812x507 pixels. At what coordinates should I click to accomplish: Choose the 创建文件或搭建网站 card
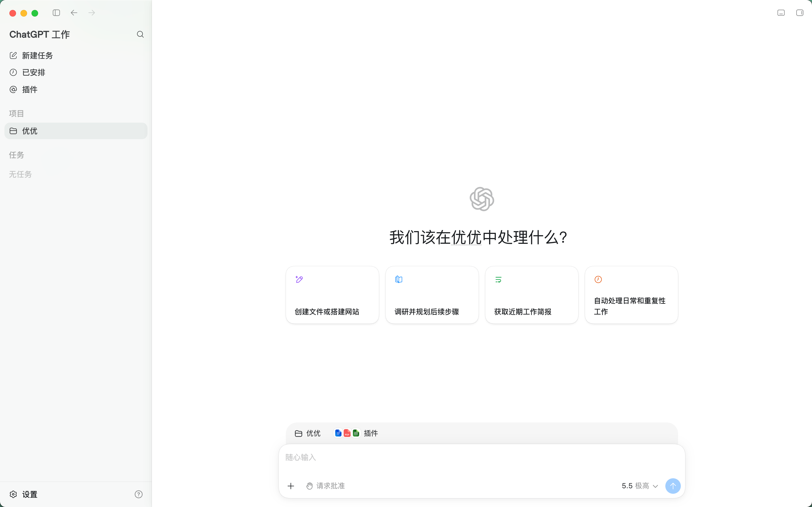[x=332, y=295]
